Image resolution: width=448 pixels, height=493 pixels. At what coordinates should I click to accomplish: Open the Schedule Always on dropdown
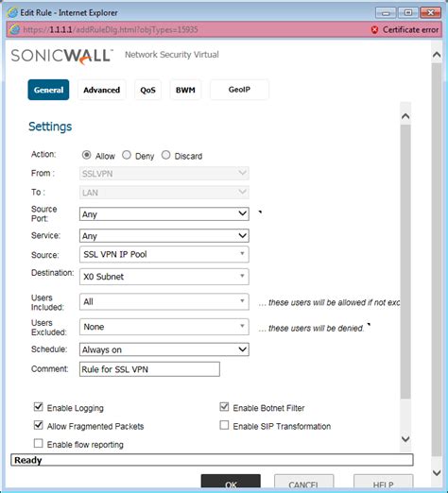[x=164, y=349]
